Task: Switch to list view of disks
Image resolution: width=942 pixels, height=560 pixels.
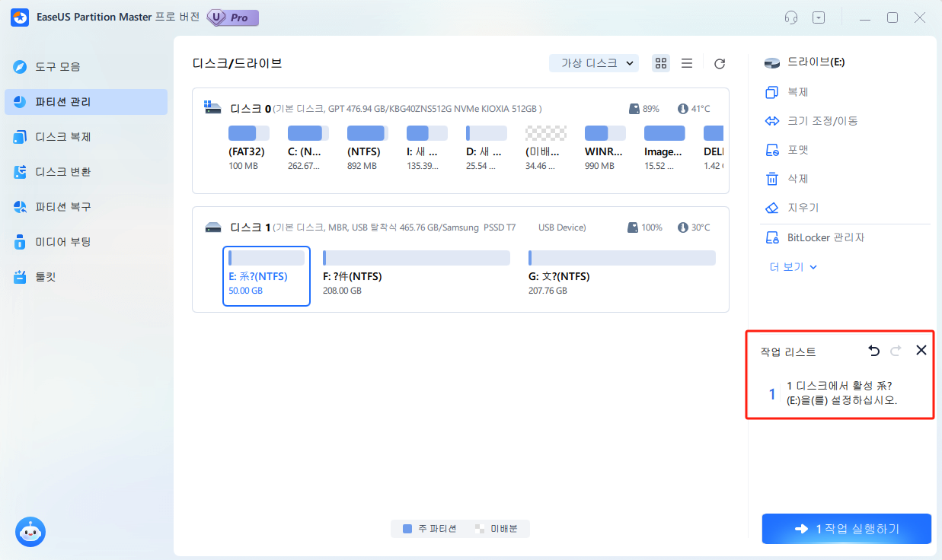Action: click(686, 63)
